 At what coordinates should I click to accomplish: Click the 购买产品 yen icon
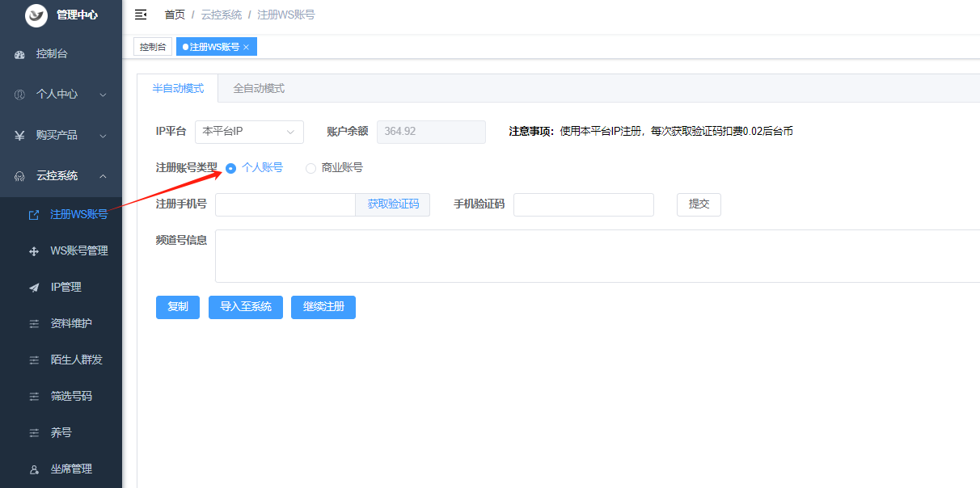[20, 135]
